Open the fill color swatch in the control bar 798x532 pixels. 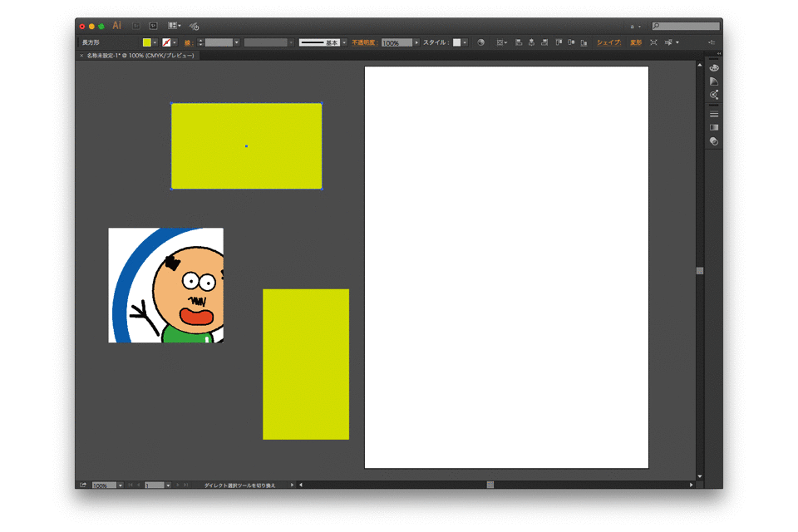tap(146, 42)
